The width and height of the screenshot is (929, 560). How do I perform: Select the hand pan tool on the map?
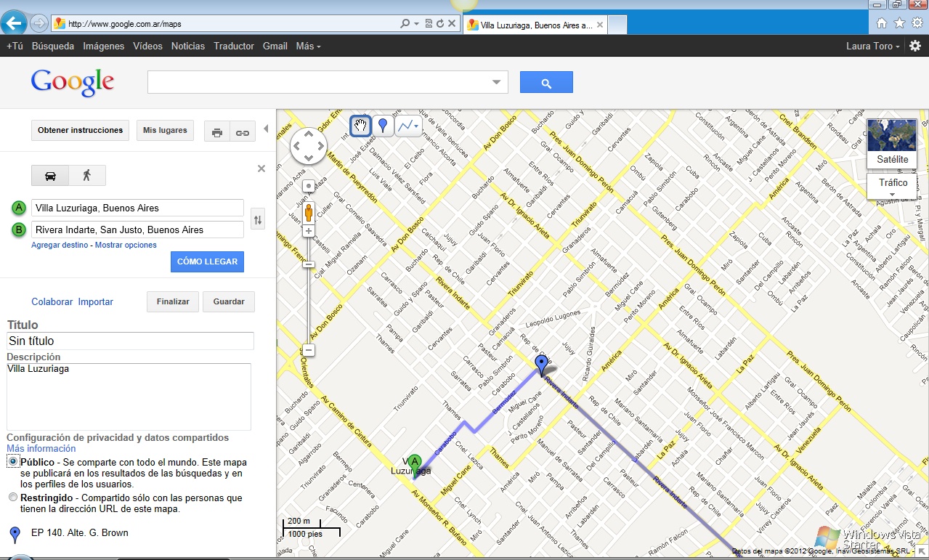point(360,125)
